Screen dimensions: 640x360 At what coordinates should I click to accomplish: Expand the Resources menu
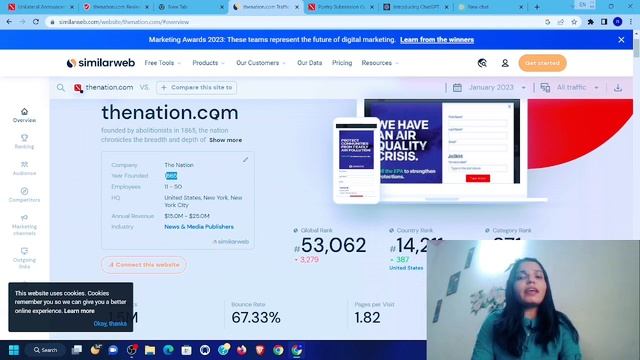(380, 63)
